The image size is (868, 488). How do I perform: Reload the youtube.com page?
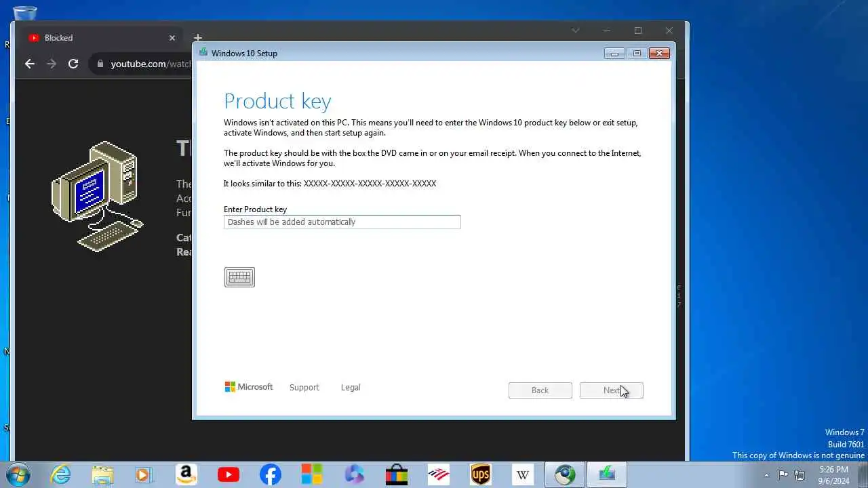pyautogui.click(x=73, y=64)
